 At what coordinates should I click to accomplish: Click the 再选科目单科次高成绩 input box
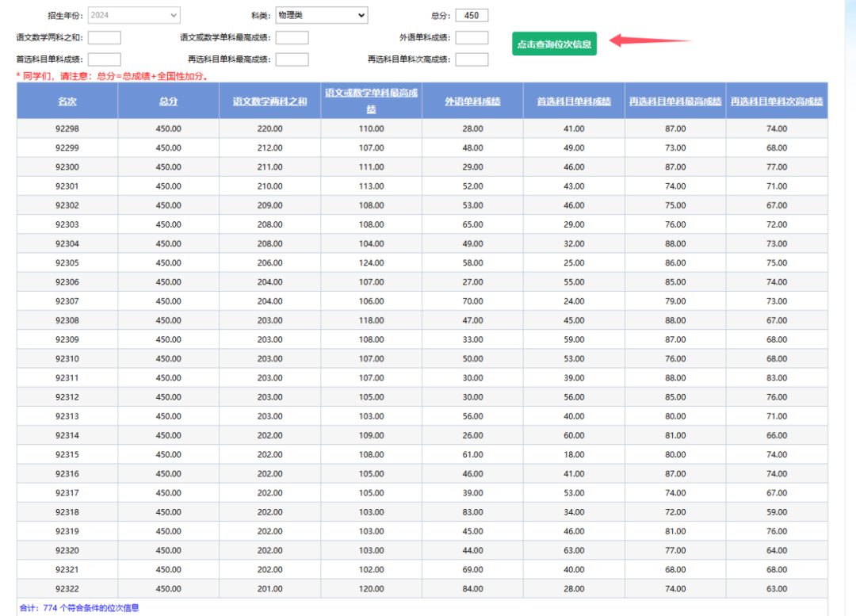click(472, 59)
